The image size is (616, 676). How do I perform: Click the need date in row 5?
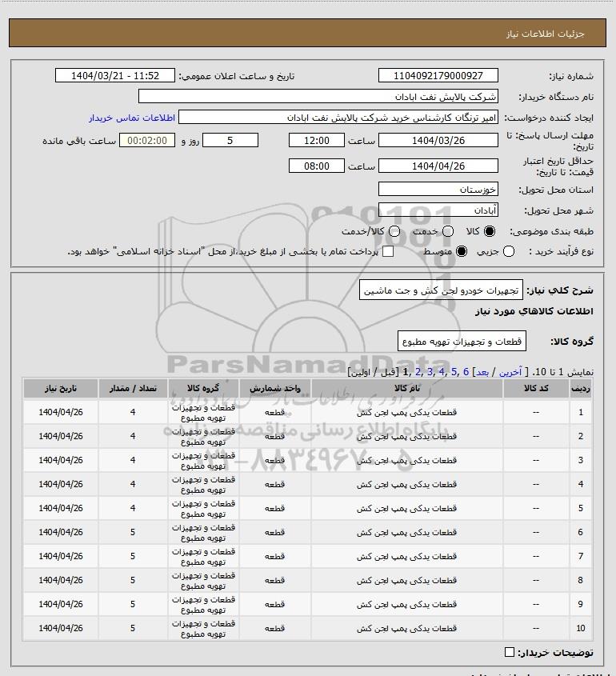(61, 508)
